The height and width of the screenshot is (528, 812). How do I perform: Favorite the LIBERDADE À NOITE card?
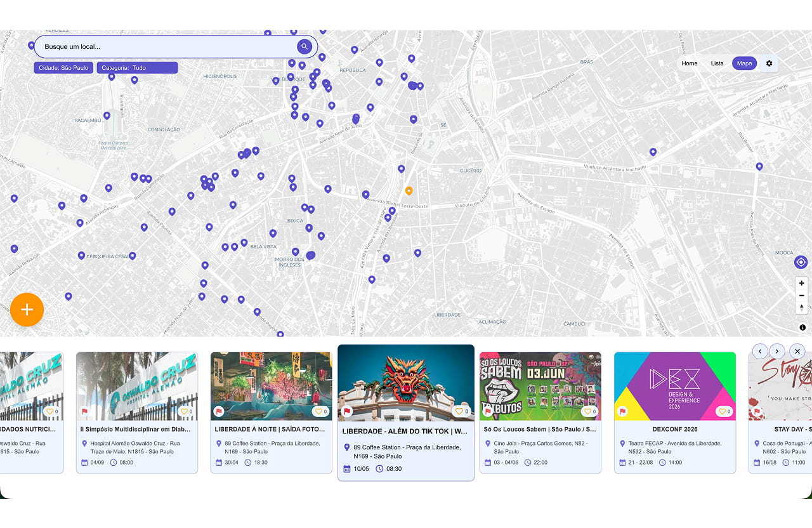coord(321,411)
